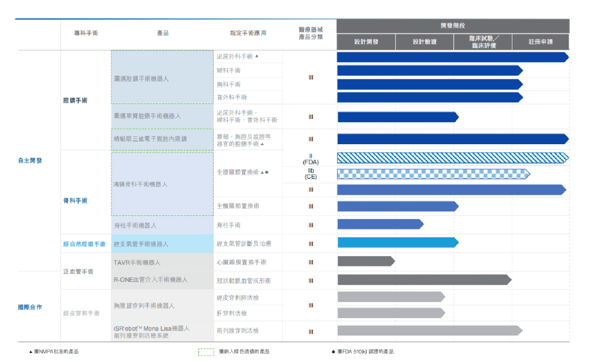Image resolution: width=592 pixels, height=364 pixels.
Task: Click the class III marker for TAVR手術機器人
Action: click(311, 262)
